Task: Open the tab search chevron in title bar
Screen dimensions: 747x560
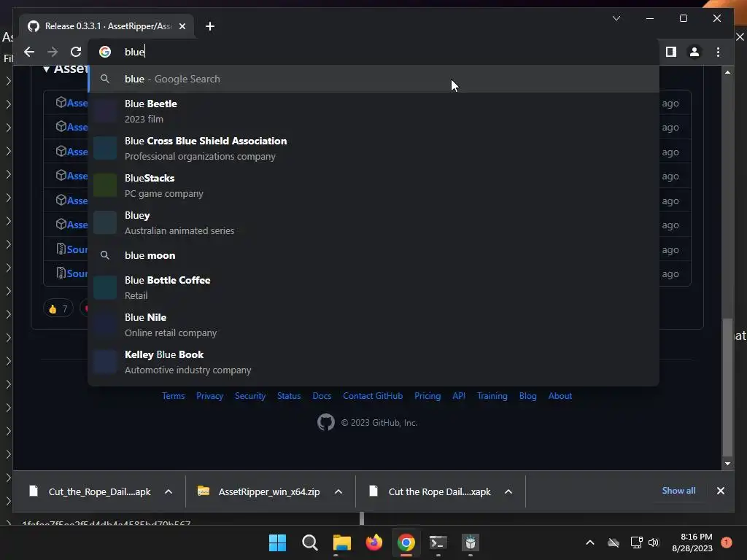Action: (616, 18)
